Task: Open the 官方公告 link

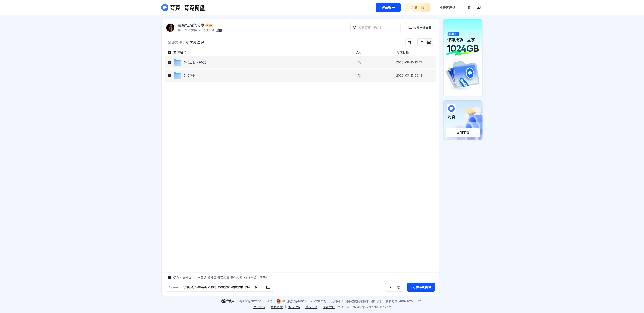Action: (294, 307)
